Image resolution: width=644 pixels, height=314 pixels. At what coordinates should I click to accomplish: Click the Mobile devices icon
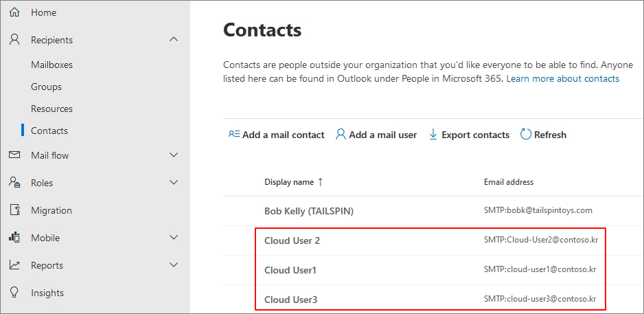pos(15,238)
